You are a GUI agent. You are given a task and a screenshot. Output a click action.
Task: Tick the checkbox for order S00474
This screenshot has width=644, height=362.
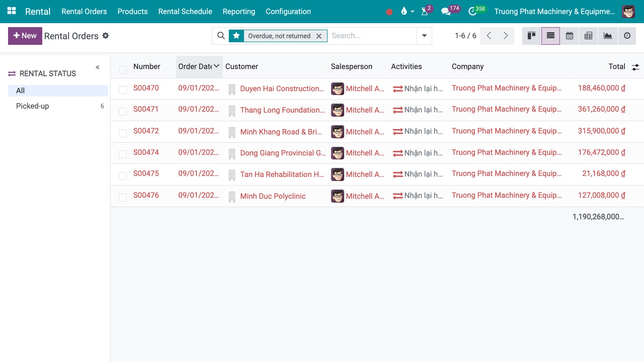(x=123, y=154)
